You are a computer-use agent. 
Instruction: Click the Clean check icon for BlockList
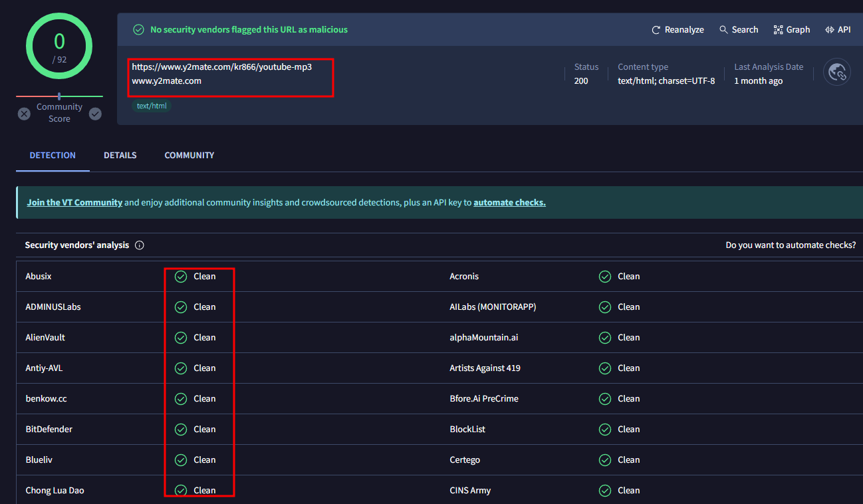coord(605,430)
